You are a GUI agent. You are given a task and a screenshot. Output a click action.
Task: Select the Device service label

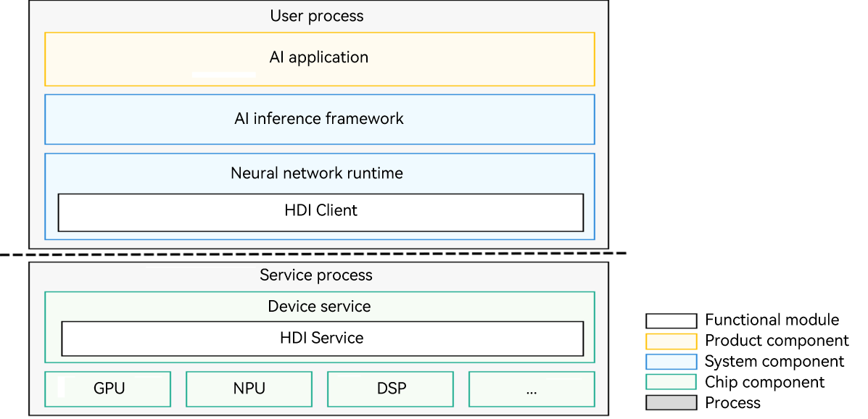pos(319,307)
